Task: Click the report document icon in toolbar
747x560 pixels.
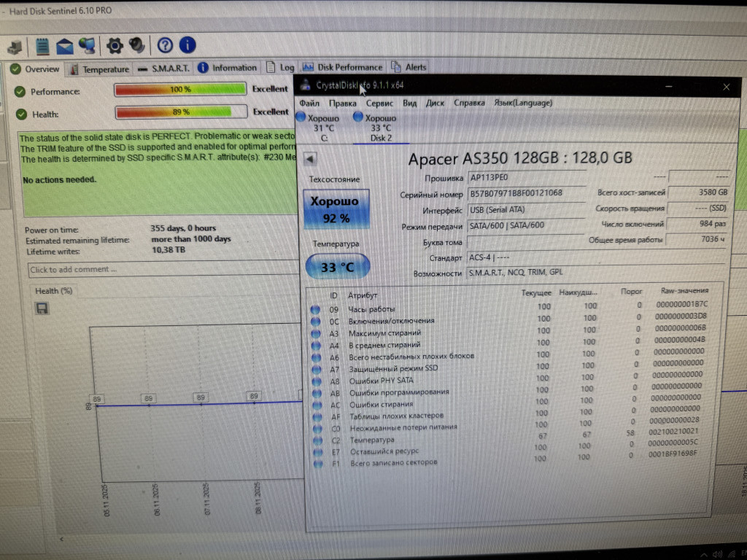Action: [x=42, y=46]
